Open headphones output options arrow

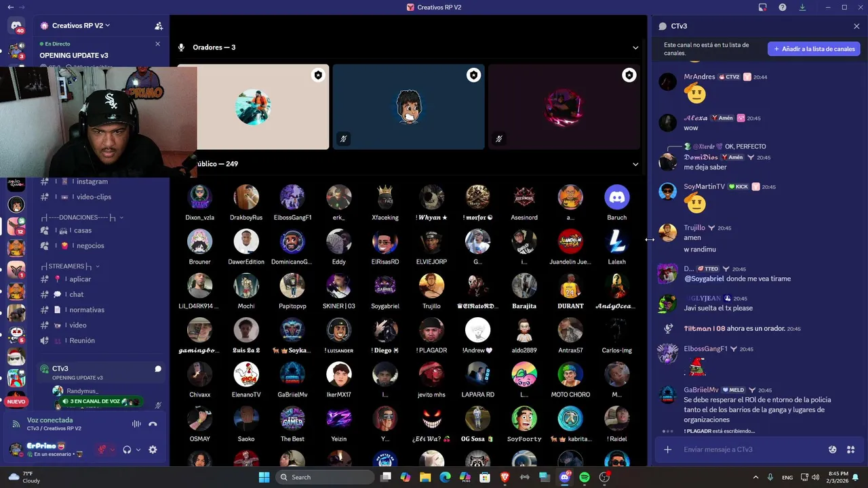tap(138, 449)
